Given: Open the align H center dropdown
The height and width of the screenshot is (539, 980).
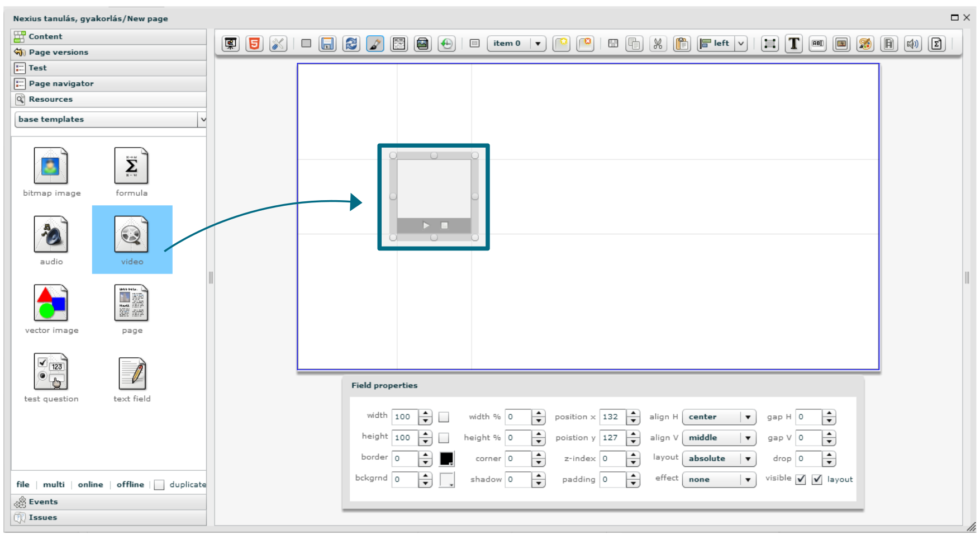Looking at the screenshot, I should pyautogui.click(x=719, y=417).
